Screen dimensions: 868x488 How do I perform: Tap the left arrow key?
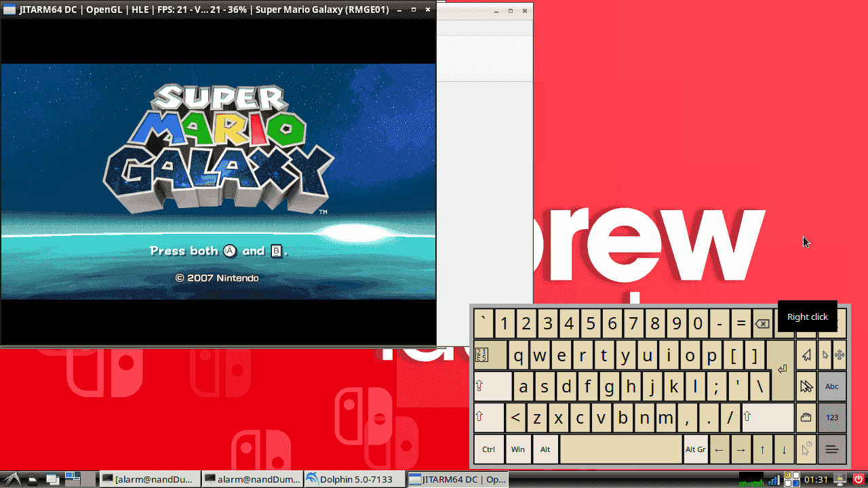click(719, 449)
